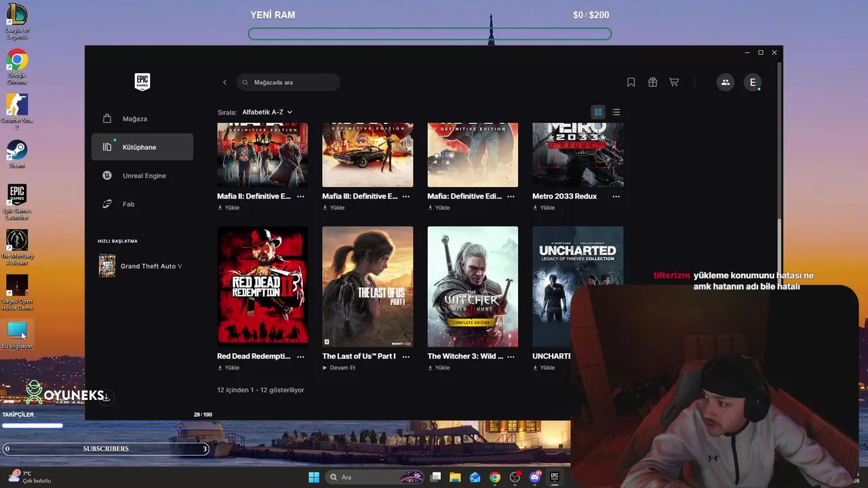Viewport: 868px width, 488px height.
Task: Switch library to list view
Action: pyautogui.click(x=616, y=112)
